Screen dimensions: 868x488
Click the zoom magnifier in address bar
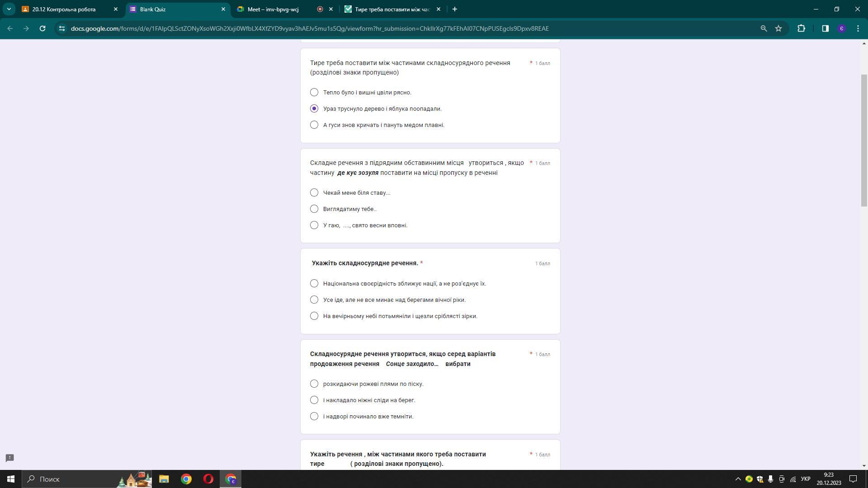point(764,28)
